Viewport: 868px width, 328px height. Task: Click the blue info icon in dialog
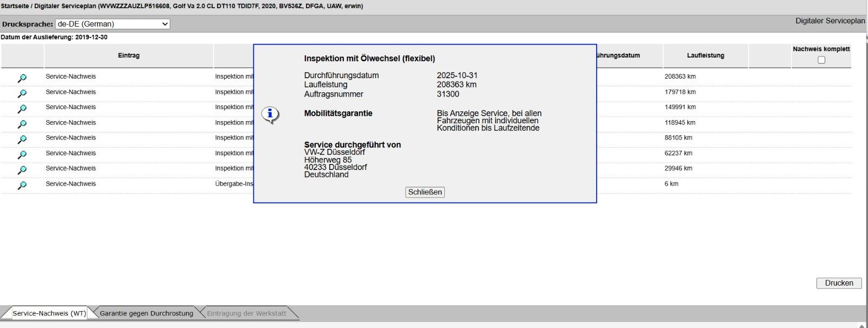click(270, 114)
